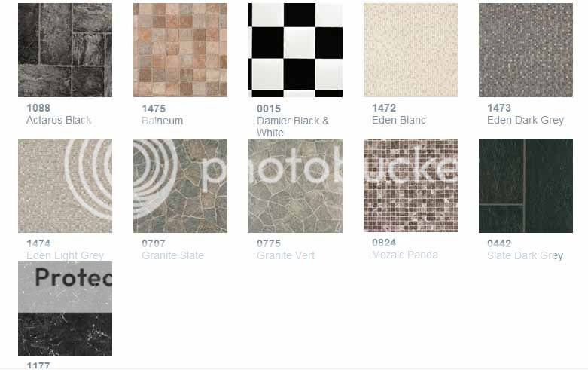Image resolution: width=588 pixels, height=370 pixels.
Task: Click the Actarus Black product name
Action: pos(59,120)
